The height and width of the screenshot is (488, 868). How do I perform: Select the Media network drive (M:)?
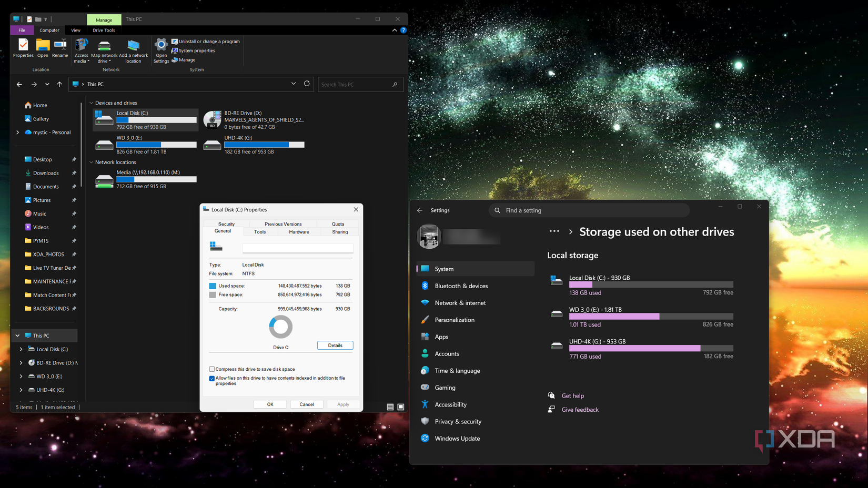146,179
